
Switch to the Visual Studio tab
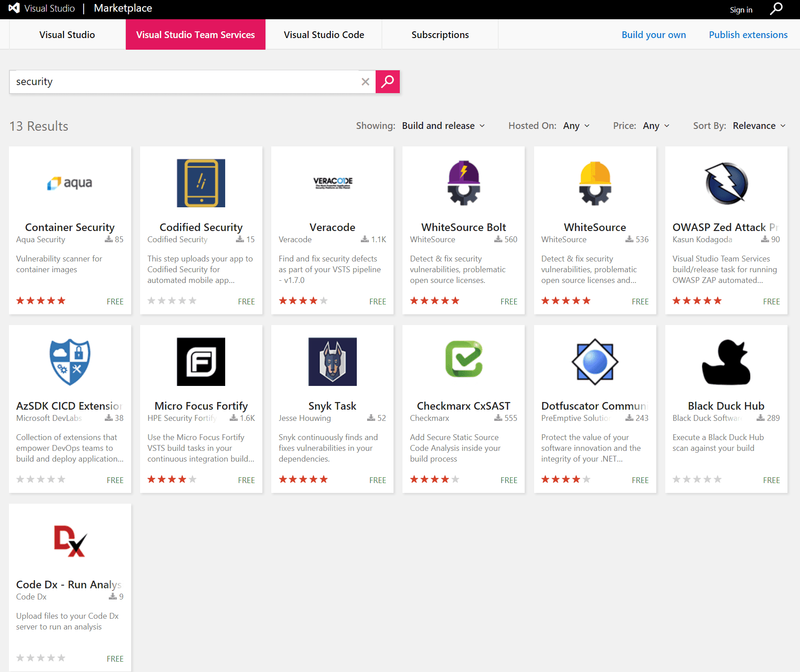[x=67, y=34]
